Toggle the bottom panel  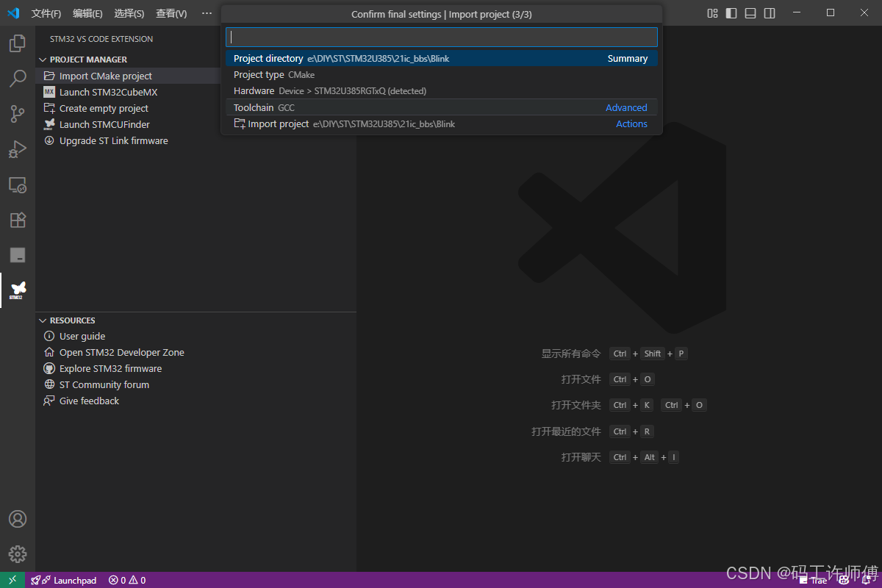(750, 13)
